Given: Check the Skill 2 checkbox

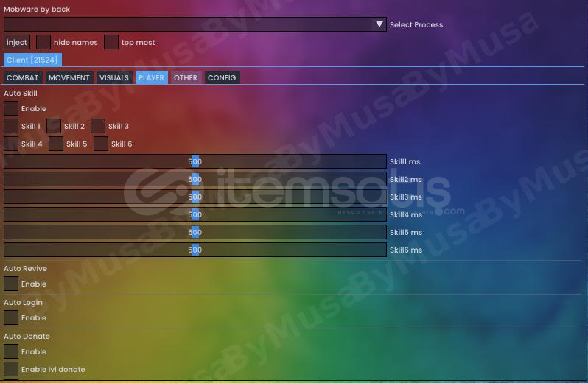Looking at the screenshot, I should [54, 126].
